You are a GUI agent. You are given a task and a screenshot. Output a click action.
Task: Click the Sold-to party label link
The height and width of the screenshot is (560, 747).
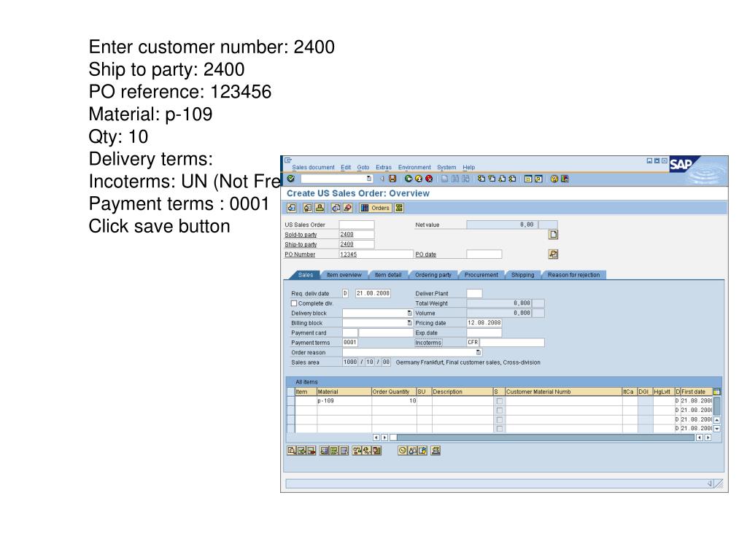[301, 235]
